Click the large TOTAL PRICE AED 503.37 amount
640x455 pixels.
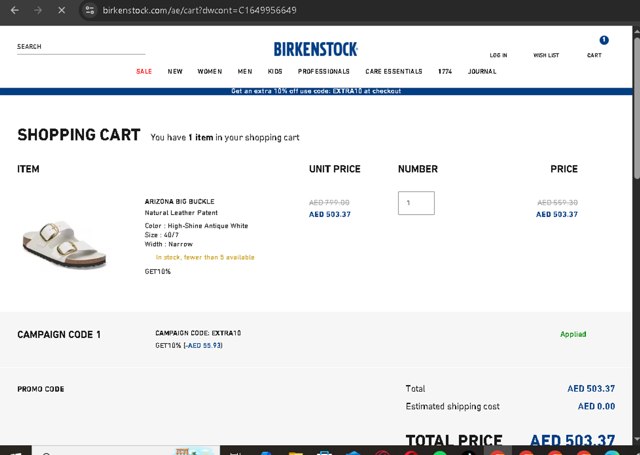(x=572, y=440)
